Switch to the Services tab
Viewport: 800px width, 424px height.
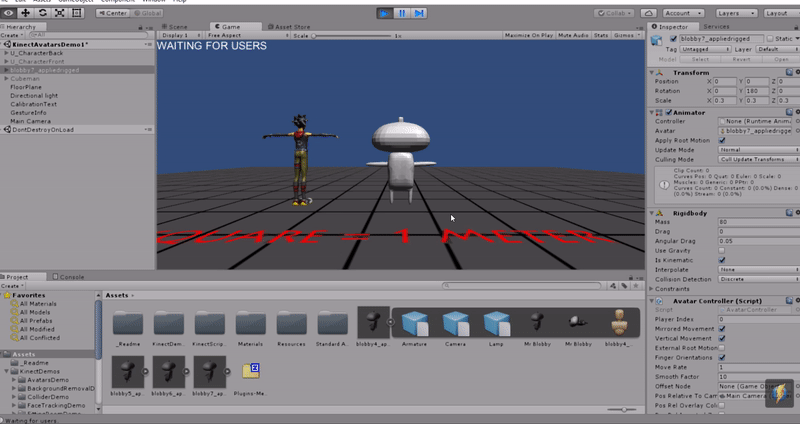point(716,27)
